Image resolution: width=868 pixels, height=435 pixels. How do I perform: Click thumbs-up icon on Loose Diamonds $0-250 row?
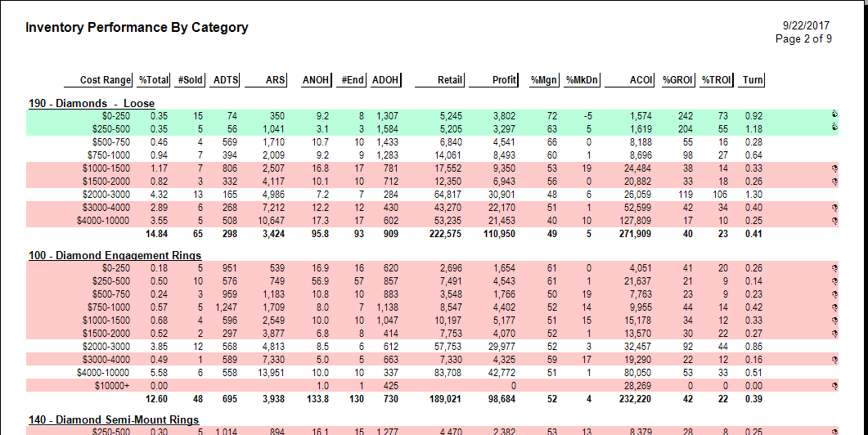(834, 116)
